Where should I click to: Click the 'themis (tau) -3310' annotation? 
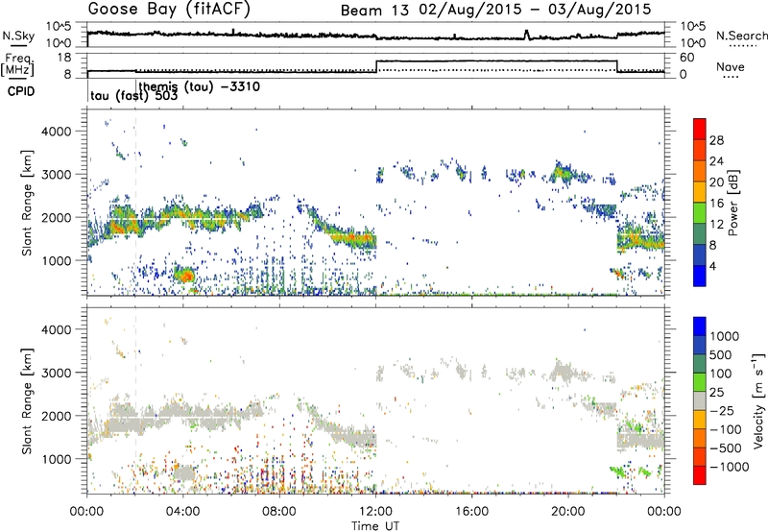[200, 87]
